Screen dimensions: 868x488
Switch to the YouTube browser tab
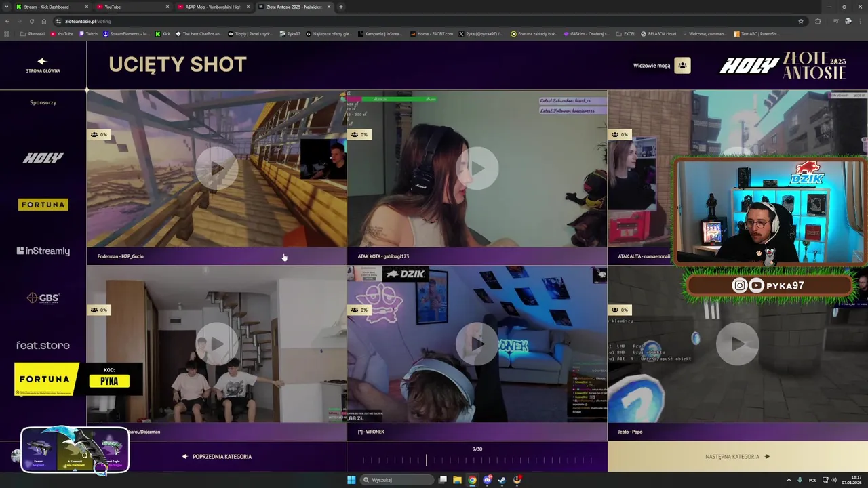132,7
